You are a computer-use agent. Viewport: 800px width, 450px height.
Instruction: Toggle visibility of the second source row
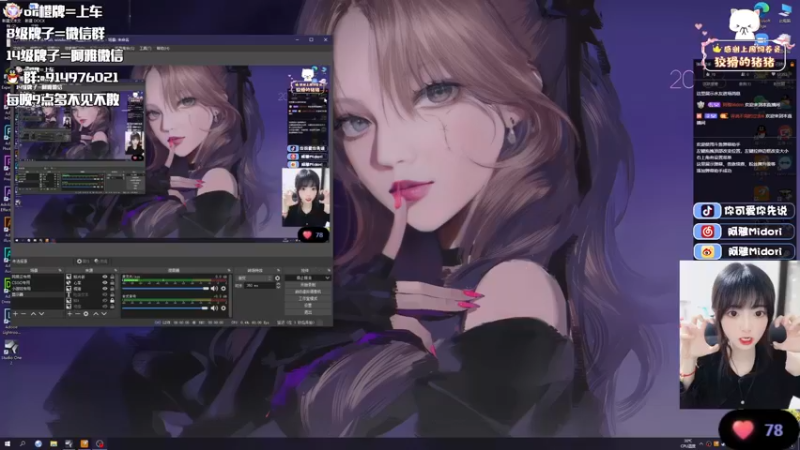pyautogui.click(x=105, y=283)
